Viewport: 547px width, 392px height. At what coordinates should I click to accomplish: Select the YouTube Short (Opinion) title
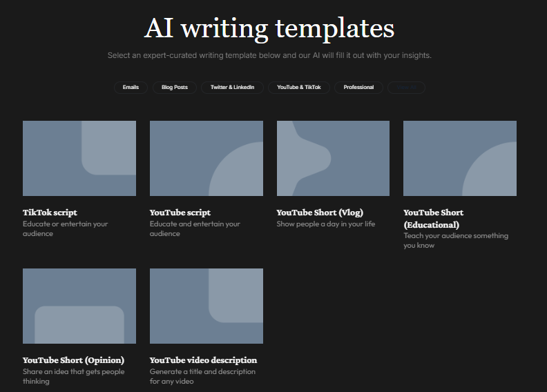point(74,360)
